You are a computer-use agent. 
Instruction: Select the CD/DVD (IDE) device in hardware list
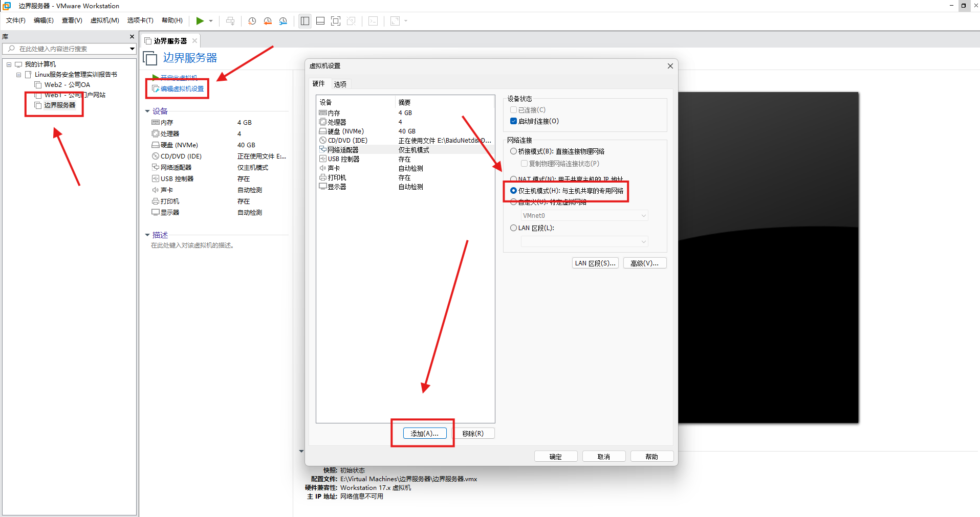[x=347, y=141]
